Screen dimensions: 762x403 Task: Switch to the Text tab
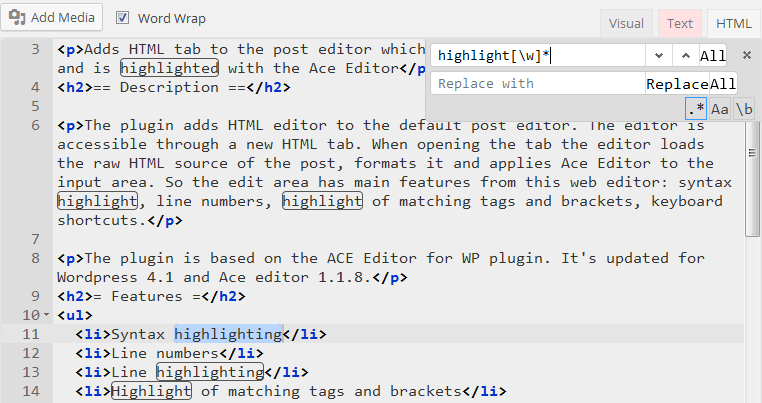(x=680, y=24)
